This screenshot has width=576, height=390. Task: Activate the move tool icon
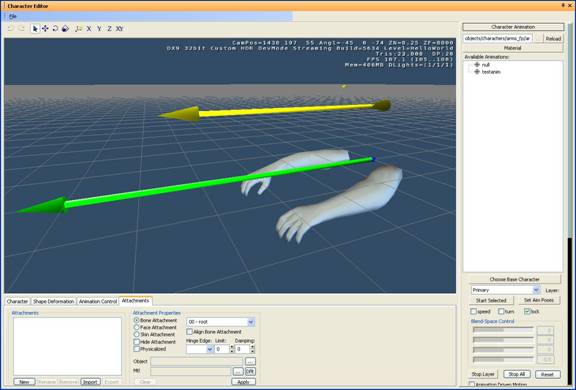coord(45,28)
